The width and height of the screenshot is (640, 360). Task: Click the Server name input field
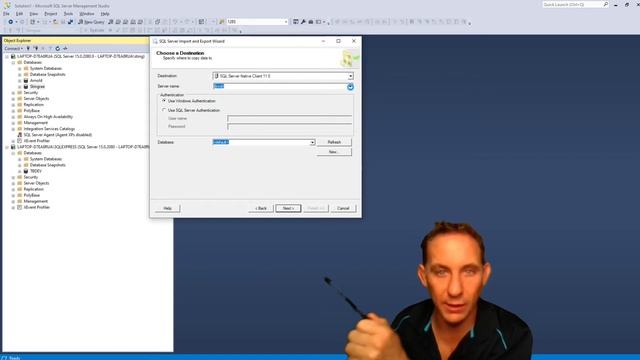pos(280,86)
